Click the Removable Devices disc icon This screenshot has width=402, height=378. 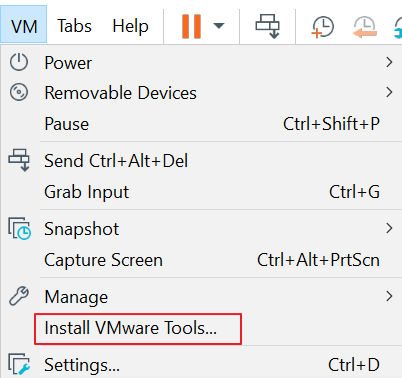point(19,92)
